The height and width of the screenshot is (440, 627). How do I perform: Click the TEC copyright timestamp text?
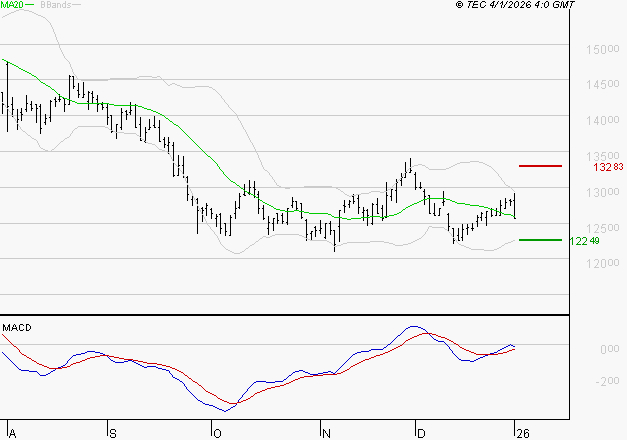coord(515,4)
